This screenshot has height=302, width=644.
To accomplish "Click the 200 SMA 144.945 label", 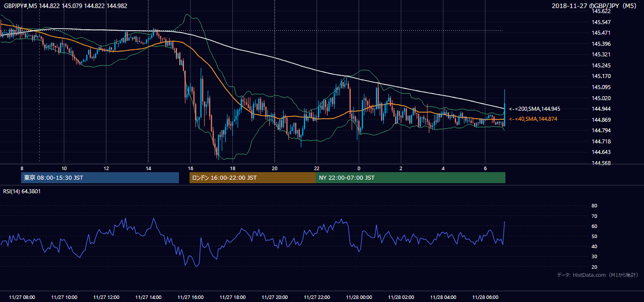I will [535, 109].
